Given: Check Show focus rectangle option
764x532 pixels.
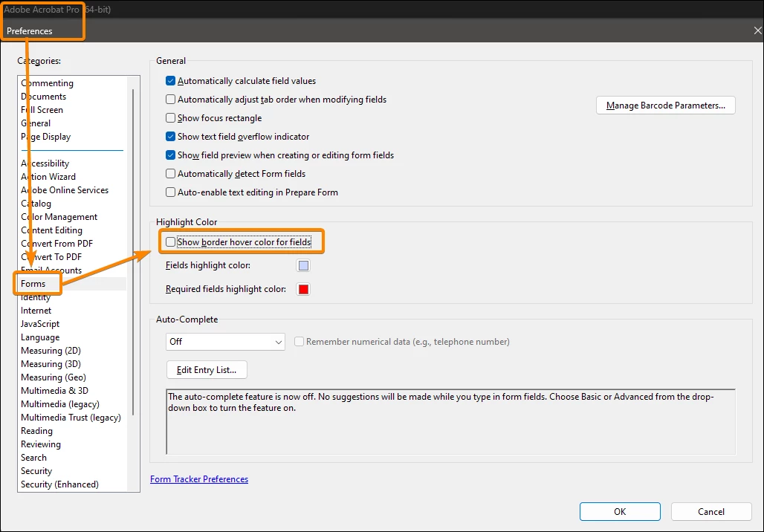Looking at the screenshot, I should (x=170, y=118).
